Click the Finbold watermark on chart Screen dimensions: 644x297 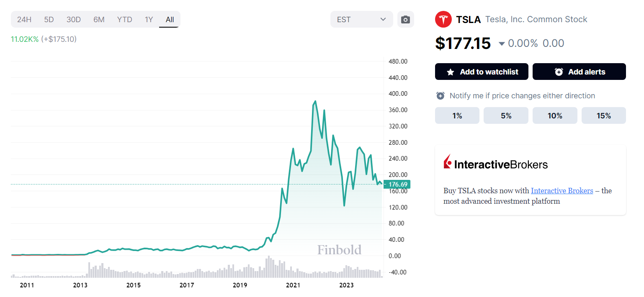point(339,250)
